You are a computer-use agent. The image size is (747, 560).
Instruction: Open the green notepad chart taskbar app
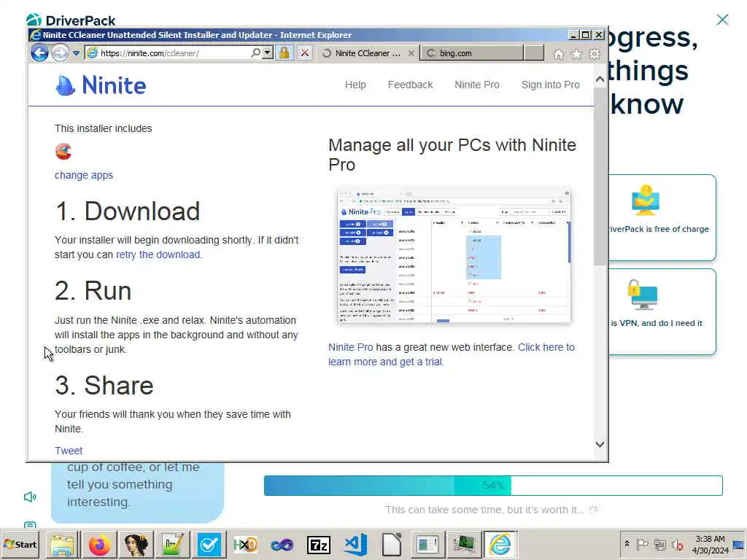coord(172,544)
